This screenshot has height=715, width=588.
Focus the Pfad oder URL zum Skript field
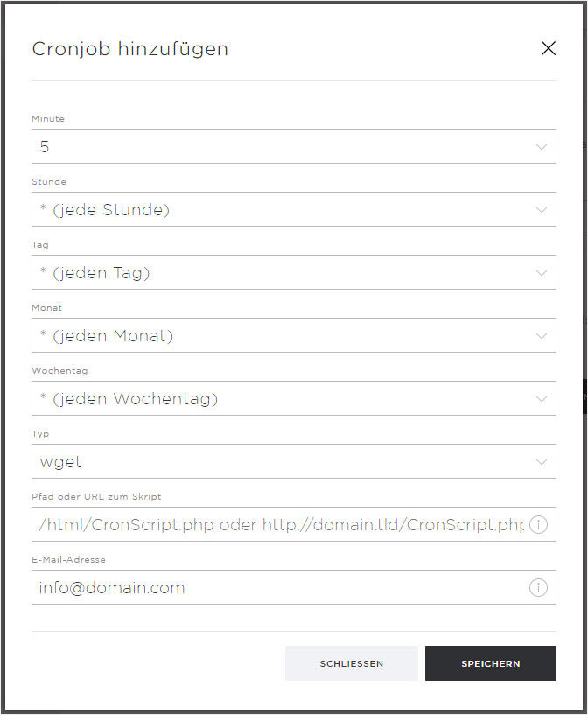pos(293,524)
